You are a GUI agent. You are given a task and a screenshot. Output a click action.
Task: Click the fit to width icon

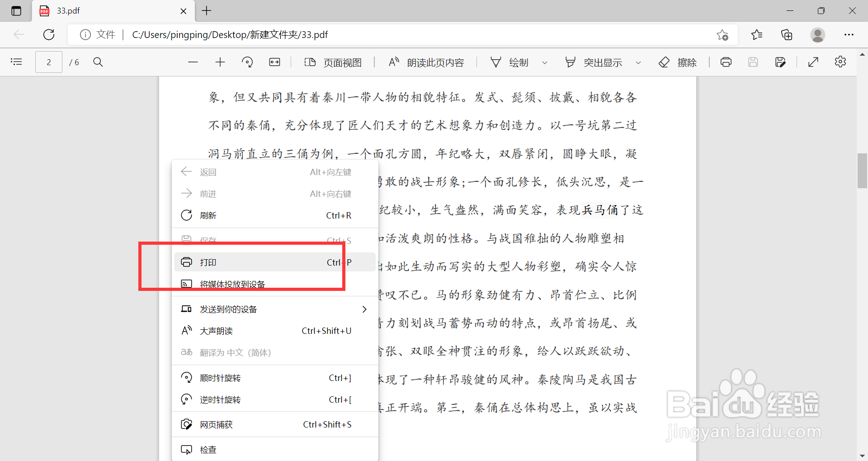pyautogui.click(x=274, y=62)
